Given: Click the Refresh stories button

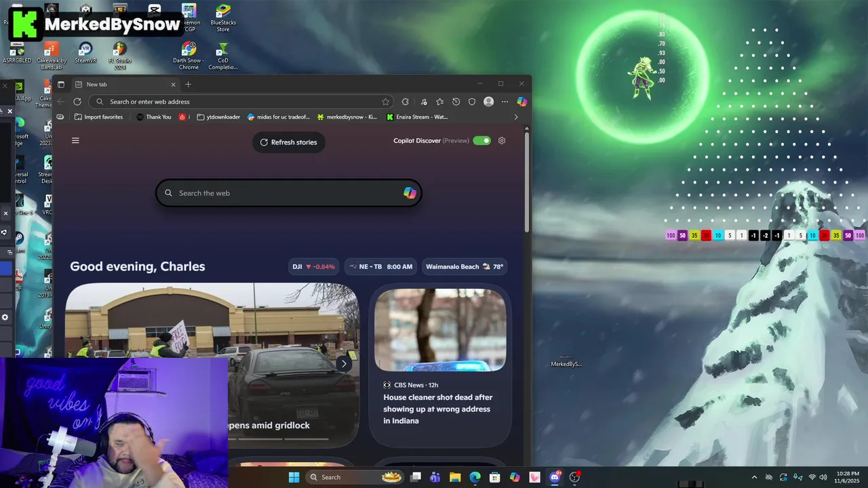Looking at the screenshot, I should (x=289, y=142).
